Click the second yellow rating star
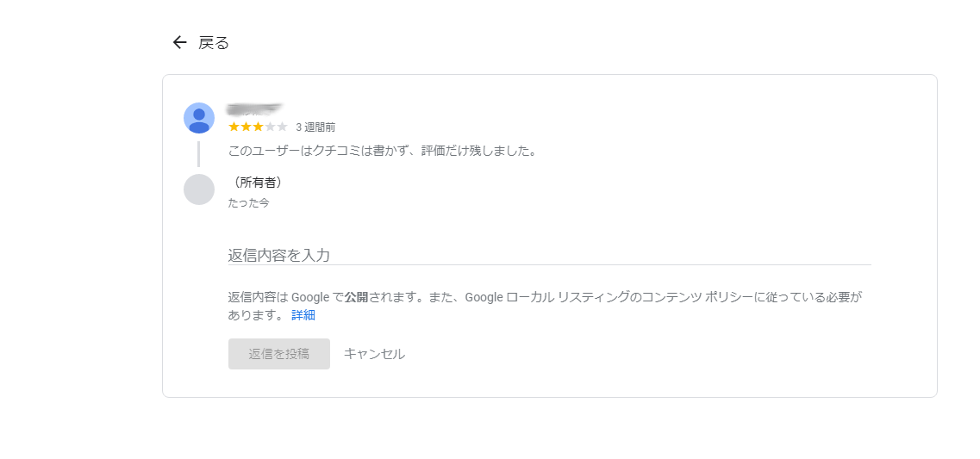Screen dimensions: 980x459 pyautogui.click(x=247, y=127)
